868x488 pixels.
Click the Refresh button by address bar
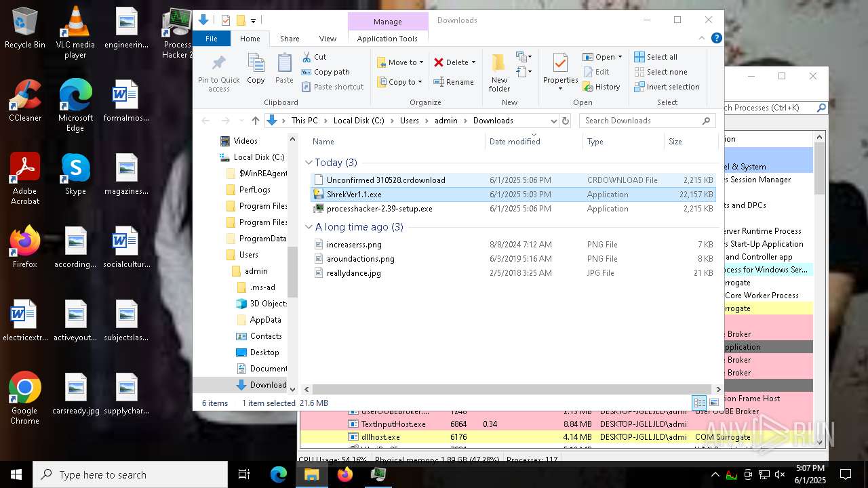[566, 121]
